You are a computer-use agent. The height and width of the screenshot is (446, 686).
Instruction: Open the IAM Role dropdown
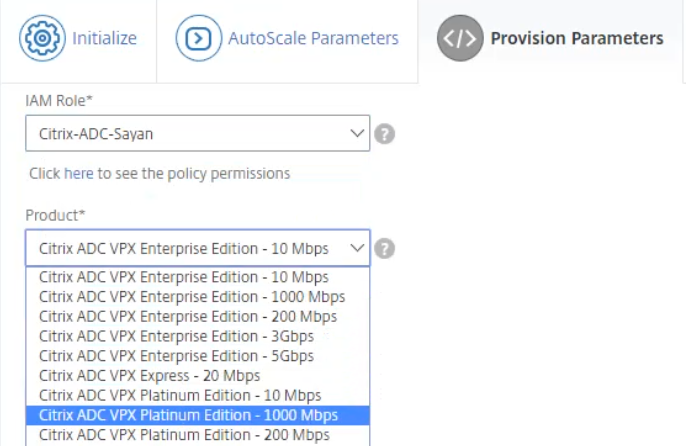click(197, 133)
